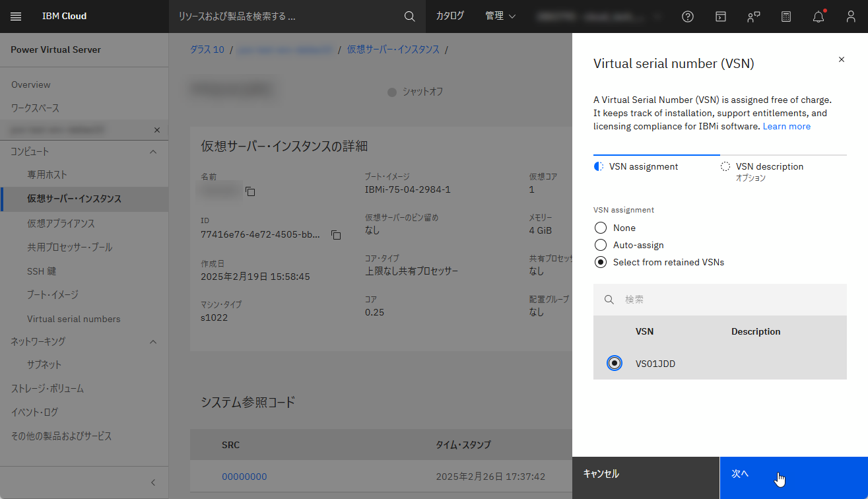Click the magnifier icon in VSN search
868x499 pixels.
click(609, 300)
